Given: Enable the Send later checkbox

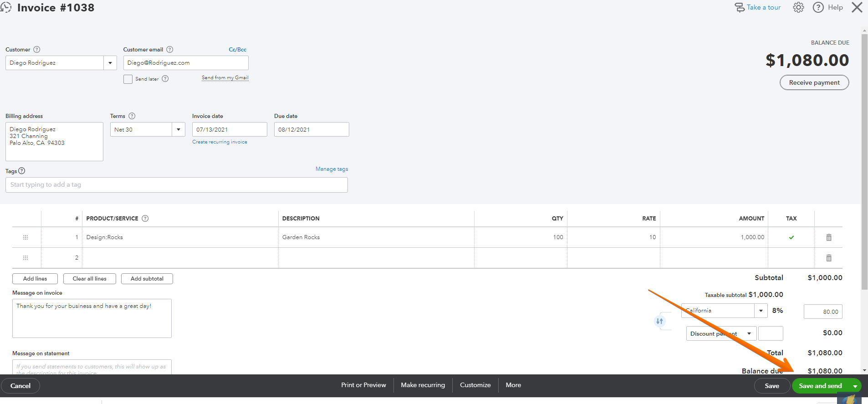Looking at the screenshot, I should pos(128,79).
